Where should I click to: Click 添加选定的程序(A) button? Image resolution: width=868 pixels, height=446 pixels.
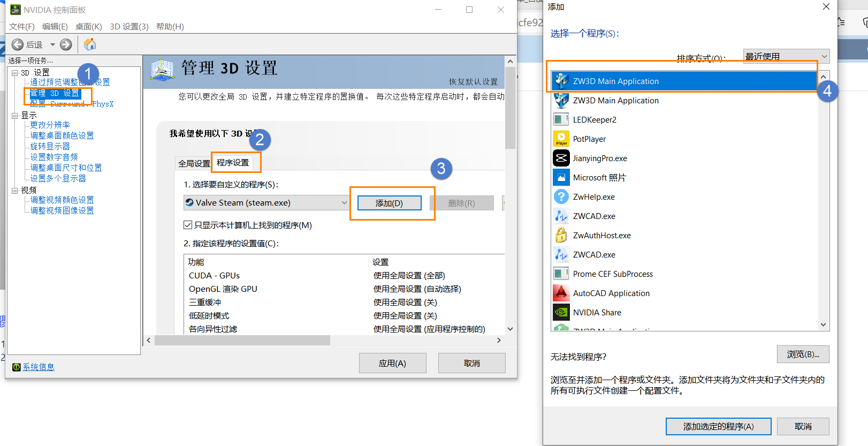(x=718, y=426)
